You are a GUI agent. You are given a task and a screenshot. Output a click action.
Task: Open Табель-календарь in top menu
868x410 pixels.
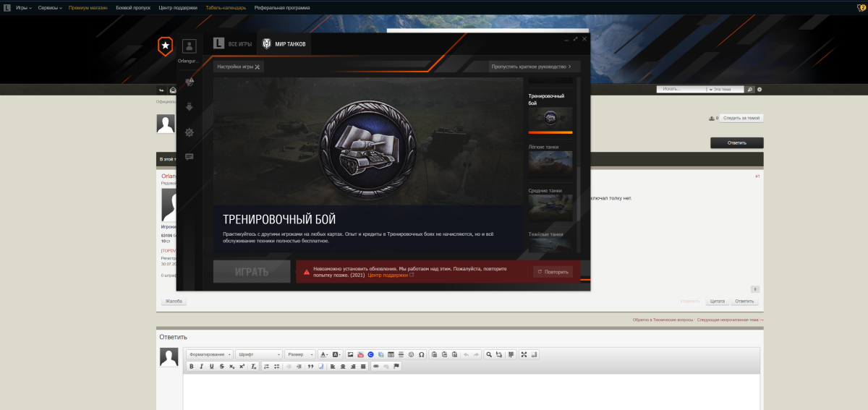pos(226,8)
